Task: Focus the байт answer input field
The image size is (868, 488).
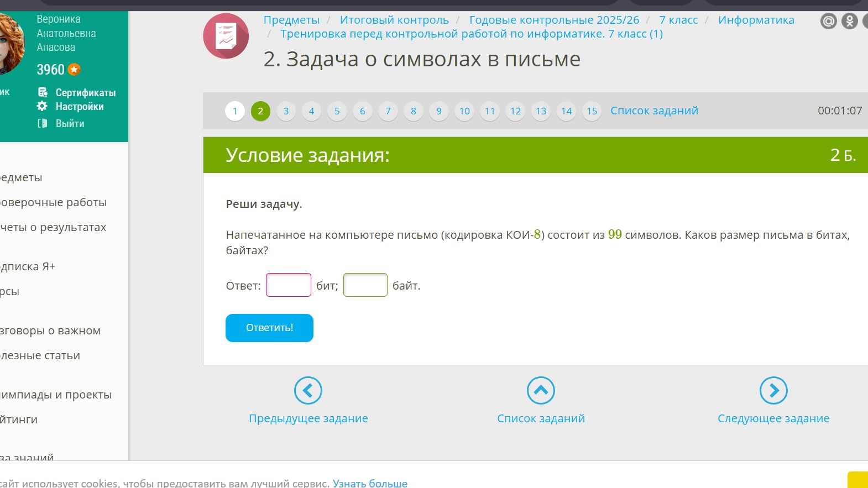Action: pos(365,285)
